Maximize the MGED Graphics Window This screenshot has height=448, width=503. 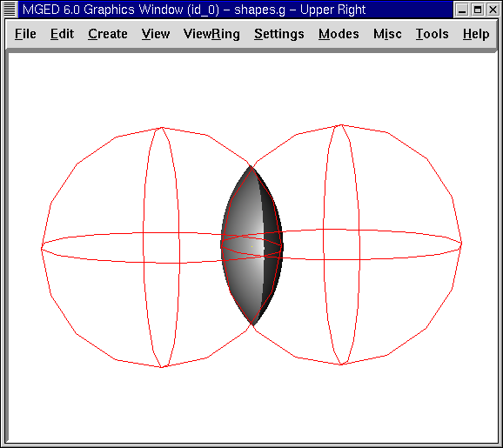[478, 10]
